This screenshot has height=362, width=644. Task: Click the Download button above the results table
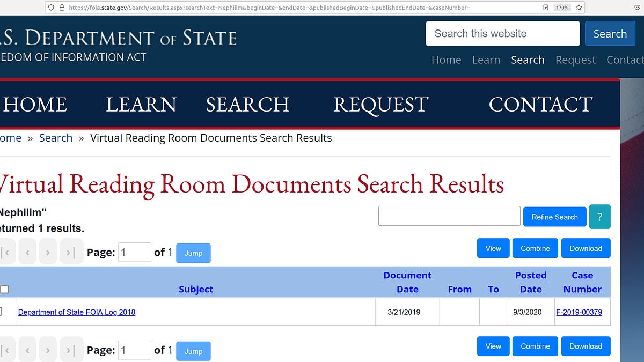coord(586,248)
